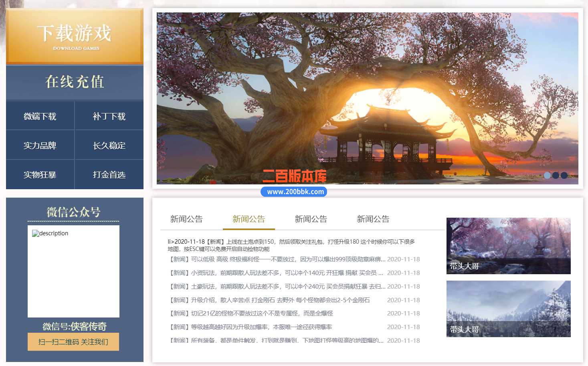Open news about 上线在土泡点到150
This screenshot has height=366, width=588.
(291, 245)
